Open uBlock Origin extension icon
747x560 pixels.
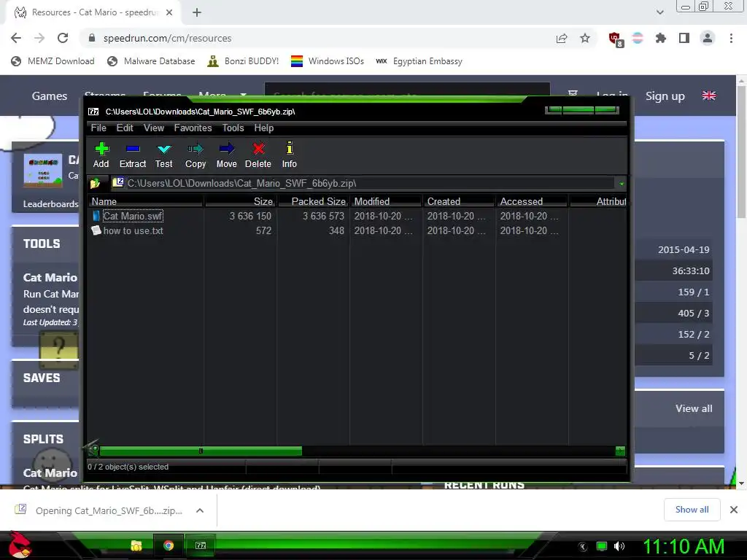click(x=616, y=39)
